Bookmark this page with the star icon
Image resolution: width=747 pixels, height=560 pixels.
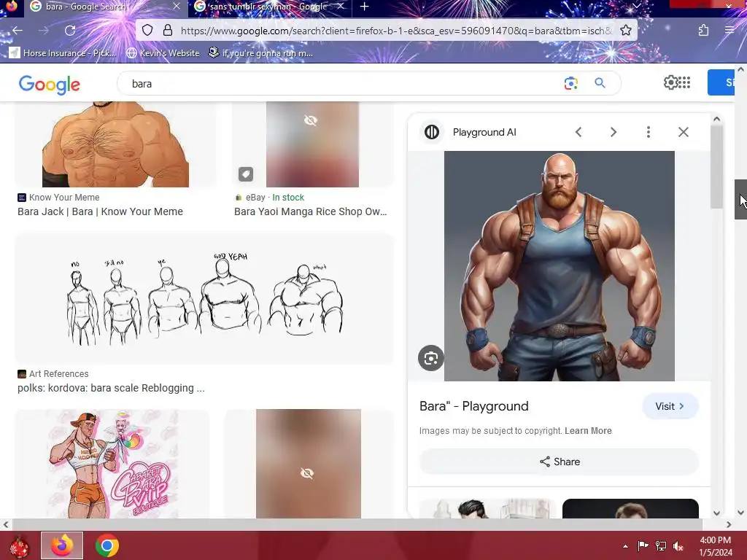625,31
